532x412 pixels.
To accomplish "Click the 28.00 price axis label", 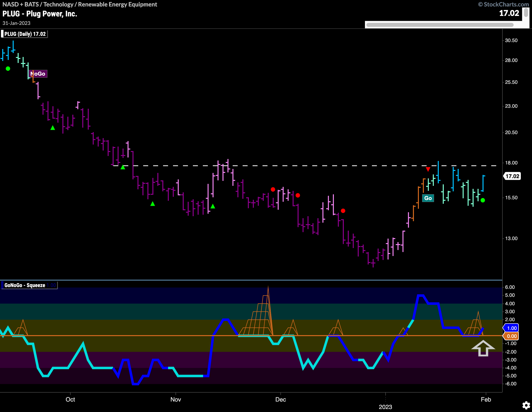I will click(511, 60).
